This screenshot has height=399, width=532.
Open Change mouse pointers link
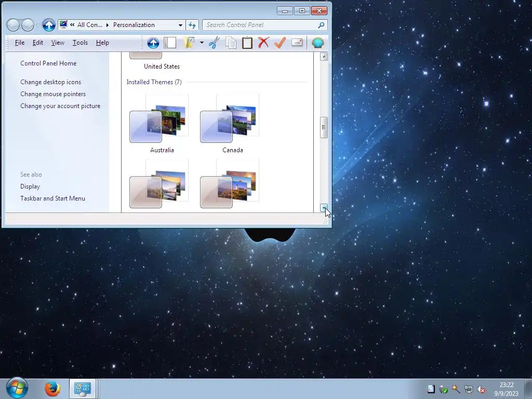tap(53, 94)
